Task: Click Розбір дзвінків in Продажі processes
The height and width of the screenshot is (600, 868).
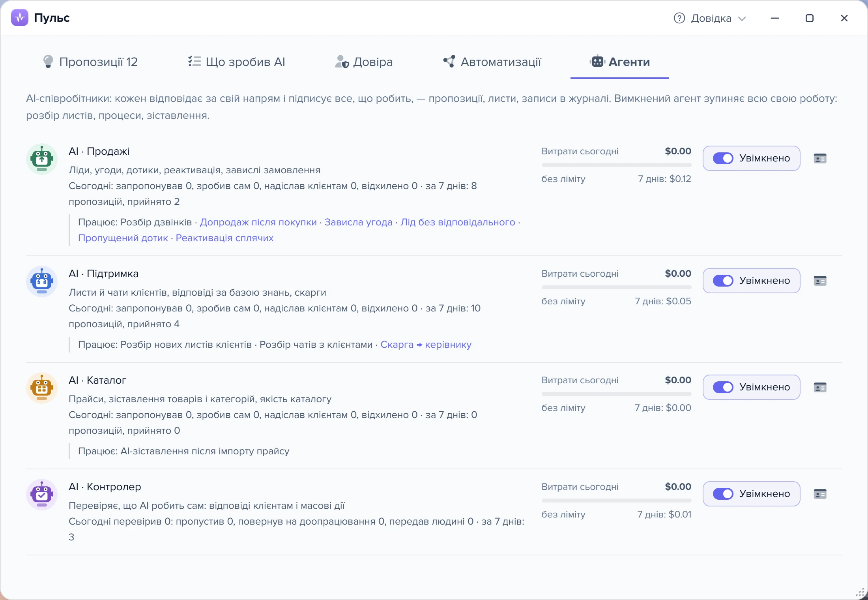Action: [156, 222]
